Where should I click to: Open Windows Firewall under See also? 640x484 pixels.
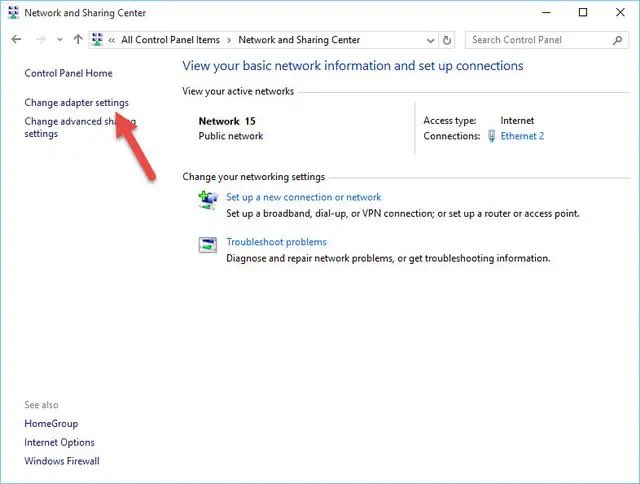62,461
